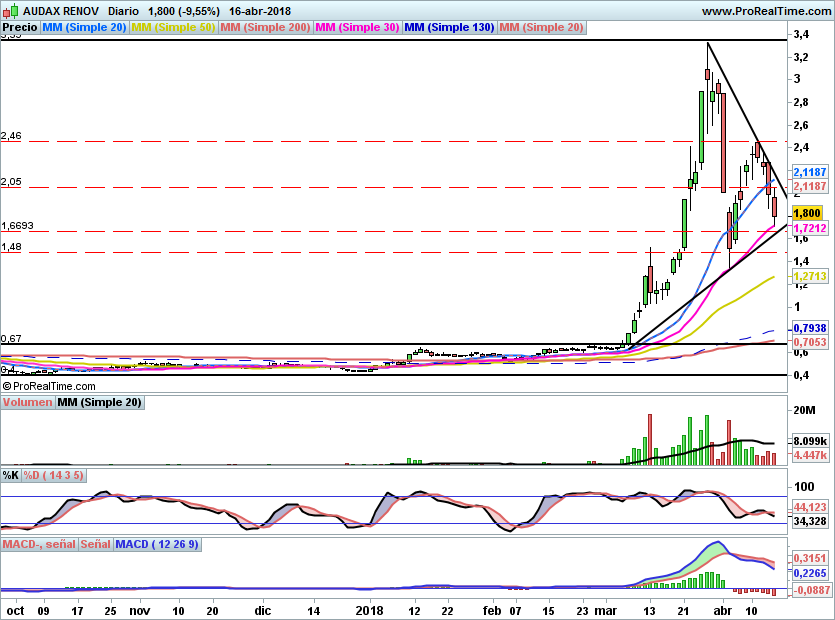Select the Volumen panel label
Viewport: 835px width, 620px height.
tap(27, 402)
